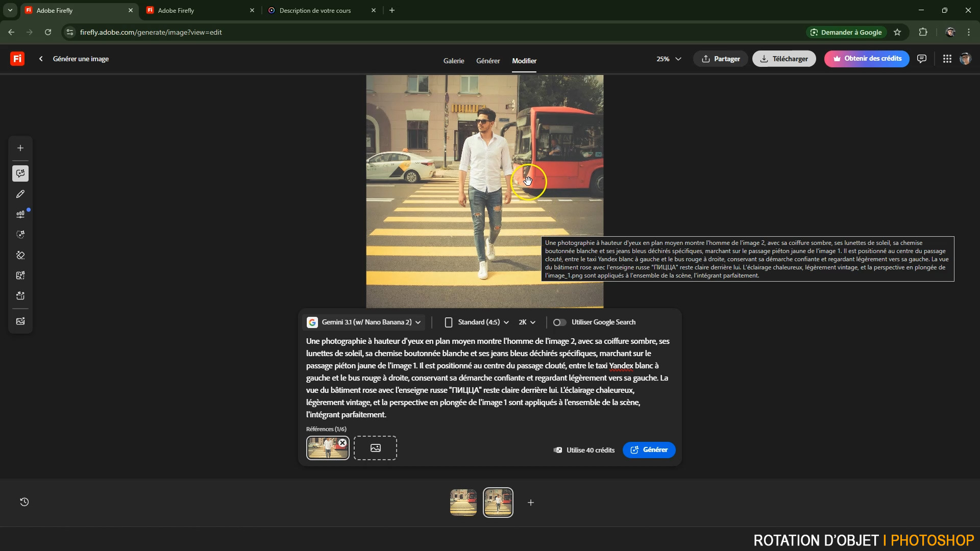Select the pencil edit tool
The image size is (980, 551).
point(20,194)
